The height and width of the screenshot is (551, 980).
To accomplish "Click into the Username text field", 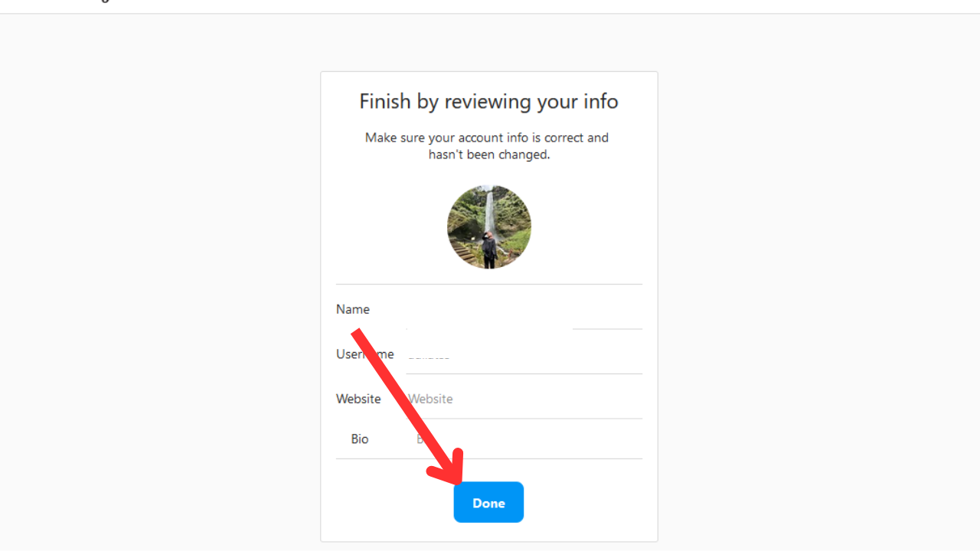I will (x=524, y=354).
